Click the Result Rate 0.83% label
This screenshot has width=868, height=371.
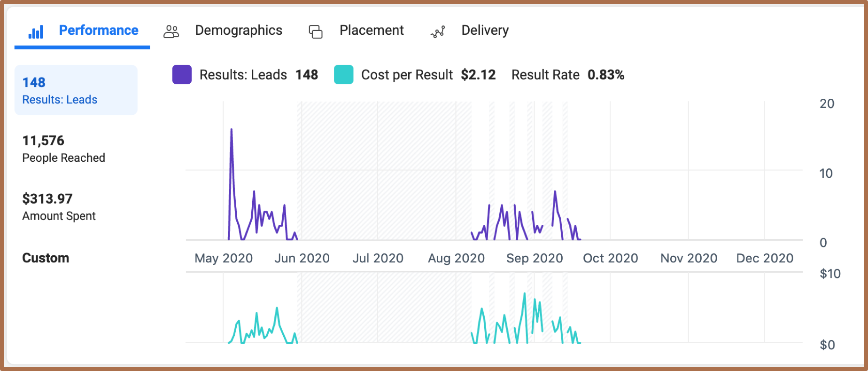point(568,75)
